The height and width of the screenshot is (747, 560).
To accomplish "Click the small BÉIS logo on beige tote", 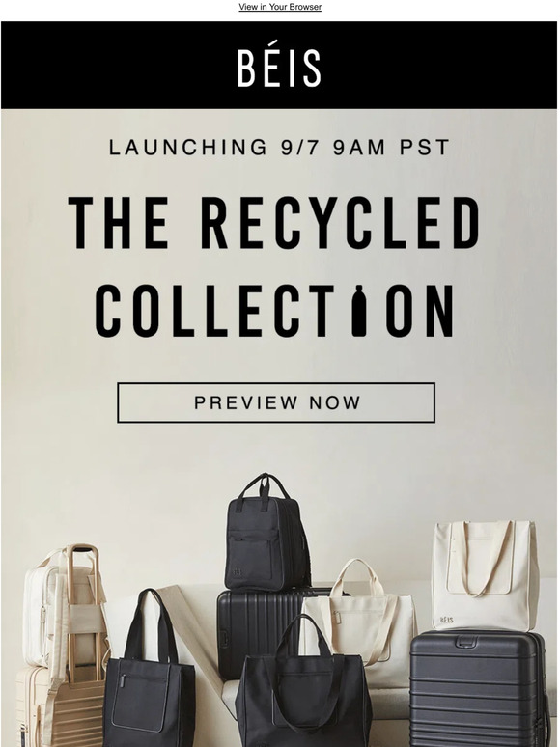I will tap(446, 621).
